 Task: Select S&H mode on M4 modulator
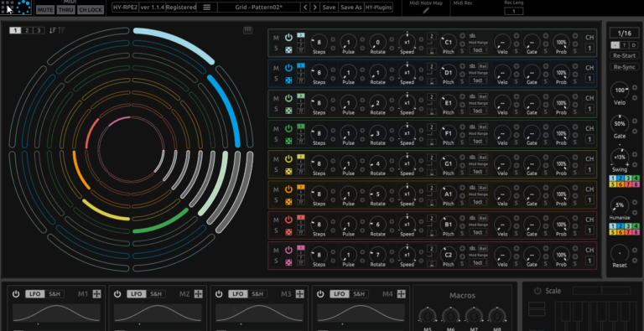click(359, 294)
